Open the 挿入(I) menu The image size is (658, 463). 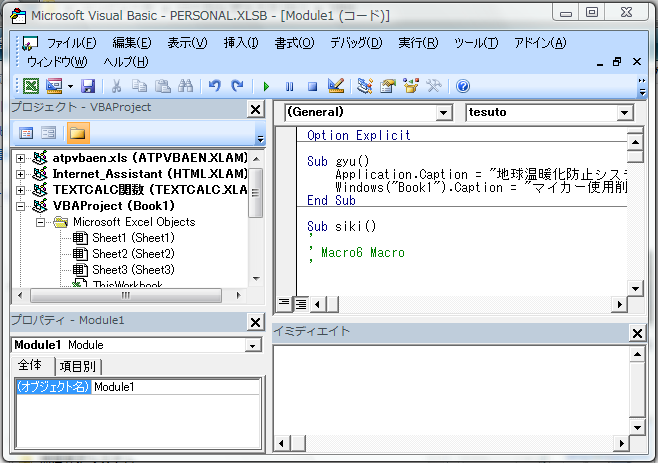pyautogui.click(x=241, y=43)
